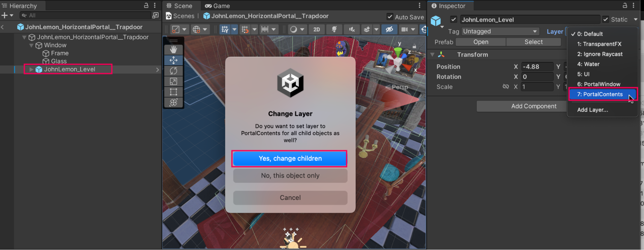Toggle scene audio mute
This screenshot has height=250, width=644.
[x=352, y=29]
